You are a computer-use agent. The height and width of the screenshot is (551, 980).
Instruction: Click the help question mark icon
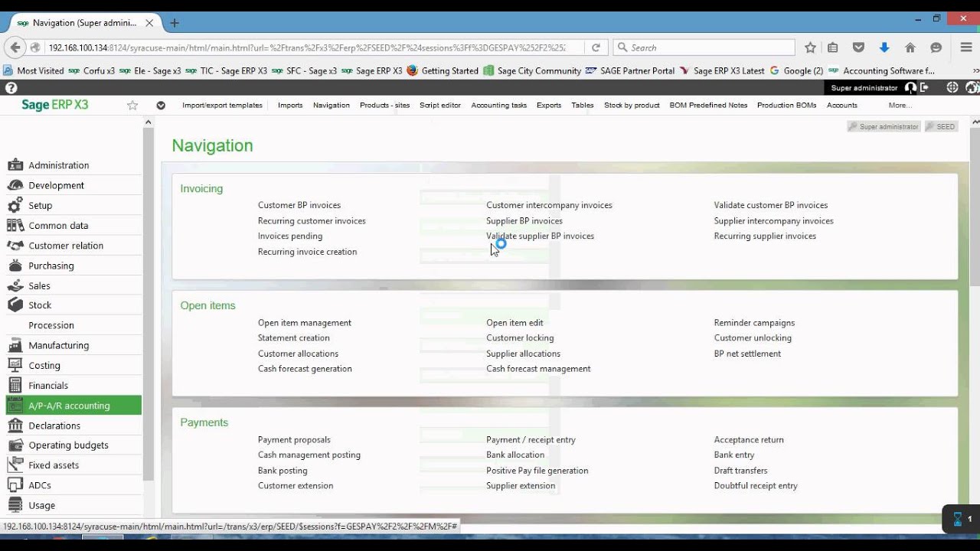pos(11,88)
